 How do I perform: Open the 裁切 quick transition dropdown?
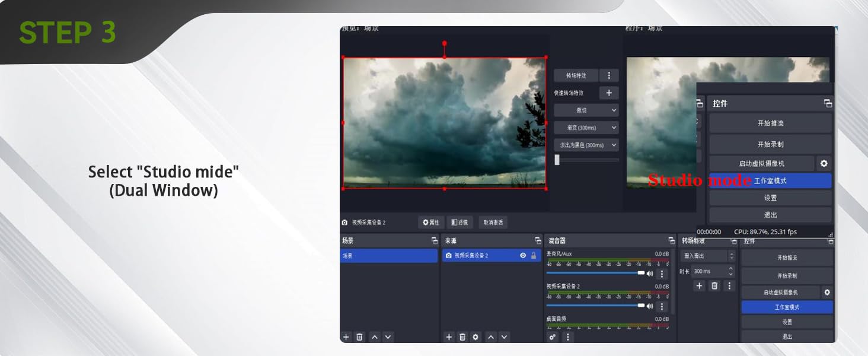(x=586, y=110)
